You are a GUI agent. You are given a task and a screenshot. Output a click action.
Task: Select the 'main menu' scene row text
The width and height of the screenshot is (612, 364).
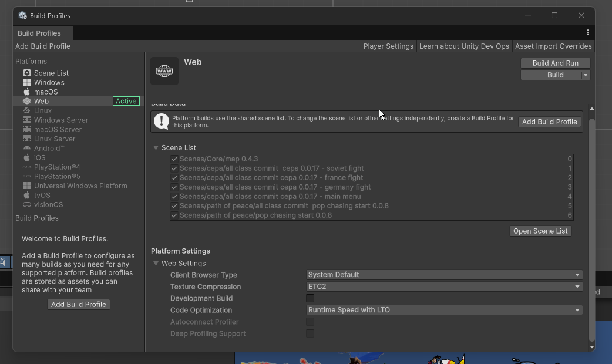[x=270, y=197]
